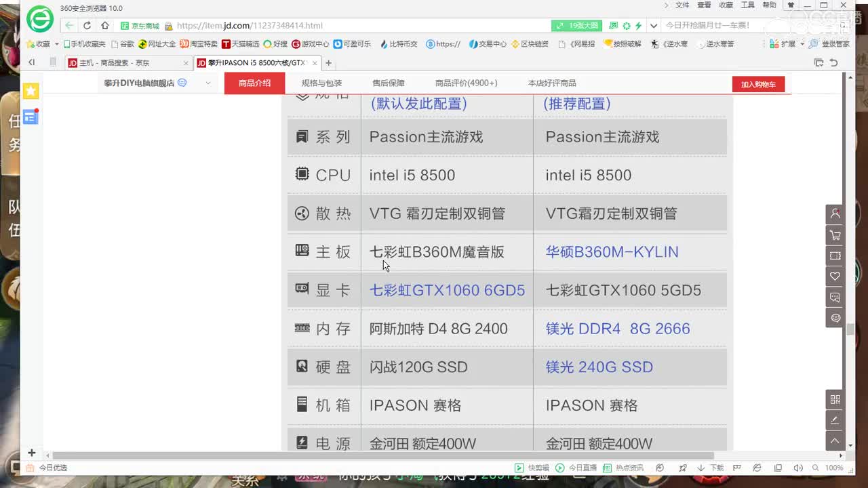Toggle the status bar sound speaker icon

tap(798, 468)
